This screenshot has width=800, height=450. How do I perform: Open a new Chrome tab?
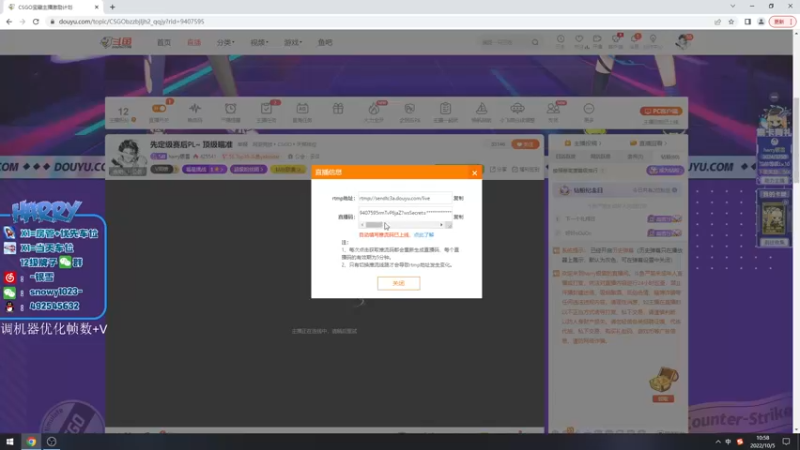click(112, 7)
